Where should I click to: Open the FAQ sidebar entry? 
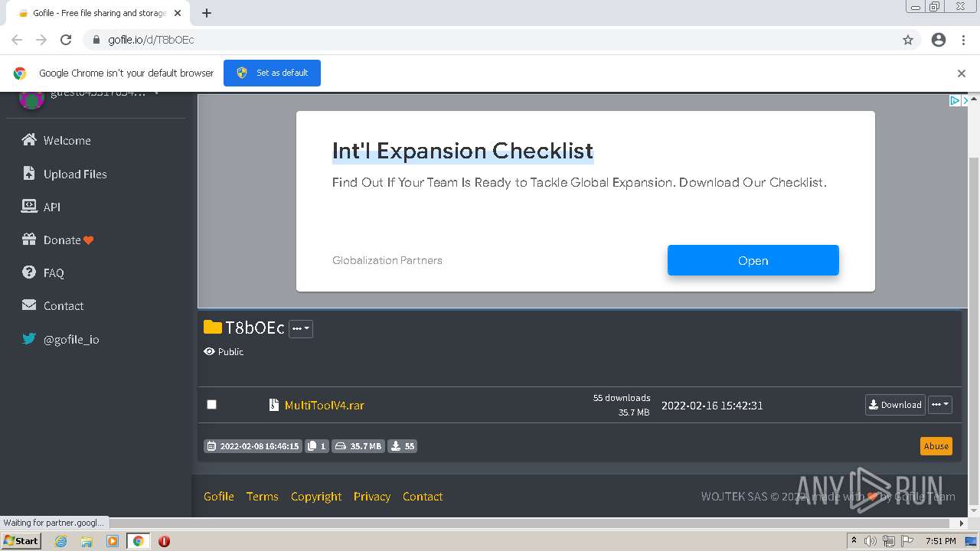click(43, 272)
